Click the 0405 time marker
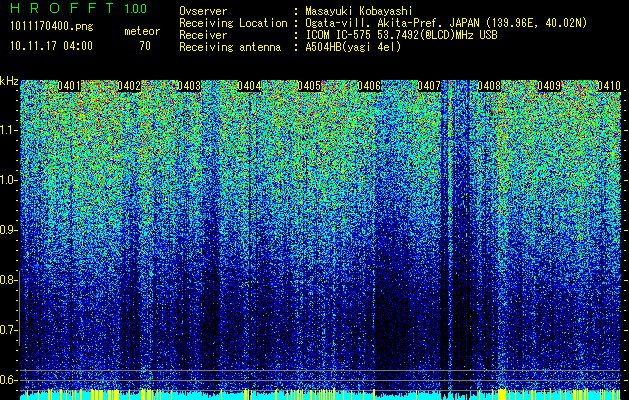Image resolution: width=629 pixels, height=400 pixels. 309,86
